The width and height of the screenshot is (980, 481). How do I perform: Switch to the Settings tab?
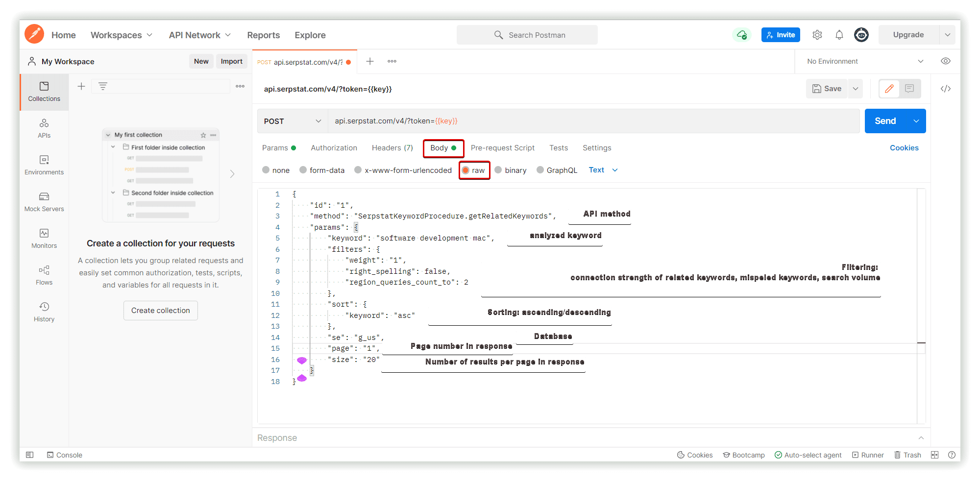[597, 148]
